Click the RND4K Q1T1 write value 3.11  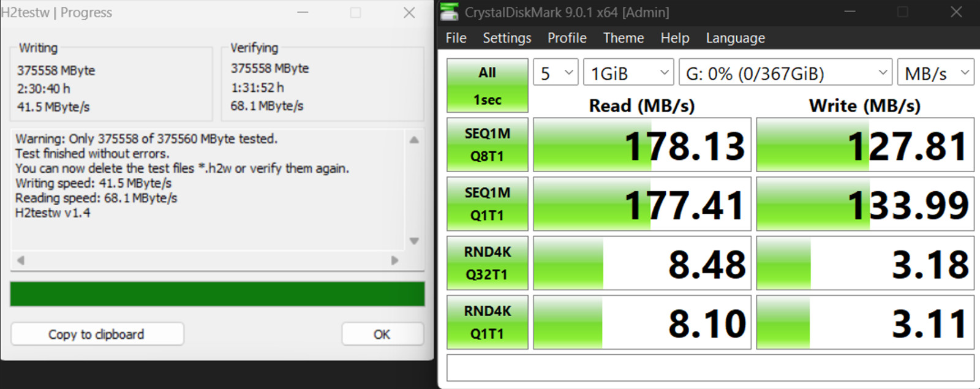(930, 323)
